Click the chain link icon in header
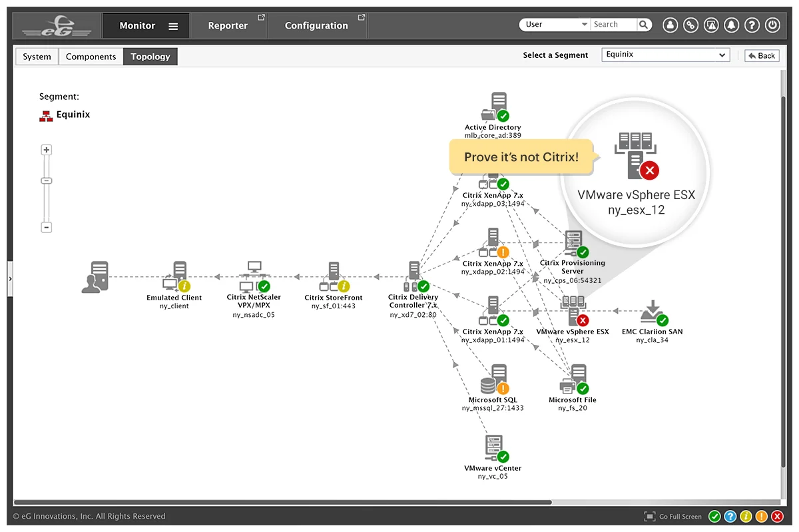This screenshot has height=532, width=799. 691,25
